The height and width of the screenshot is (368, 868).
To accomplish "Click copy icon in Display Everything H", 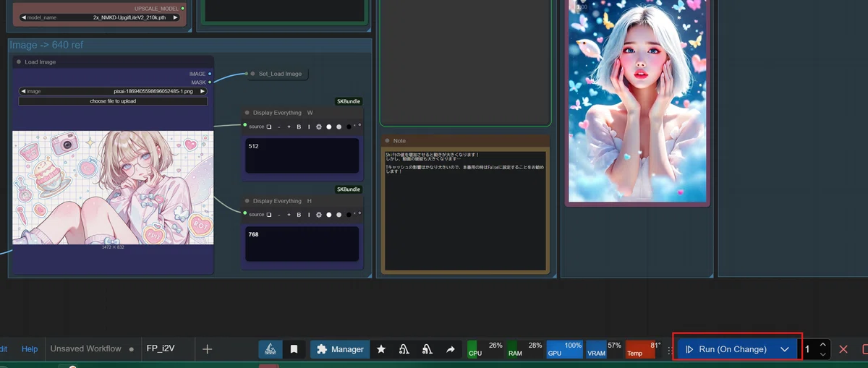I will [x=269, y=215].
